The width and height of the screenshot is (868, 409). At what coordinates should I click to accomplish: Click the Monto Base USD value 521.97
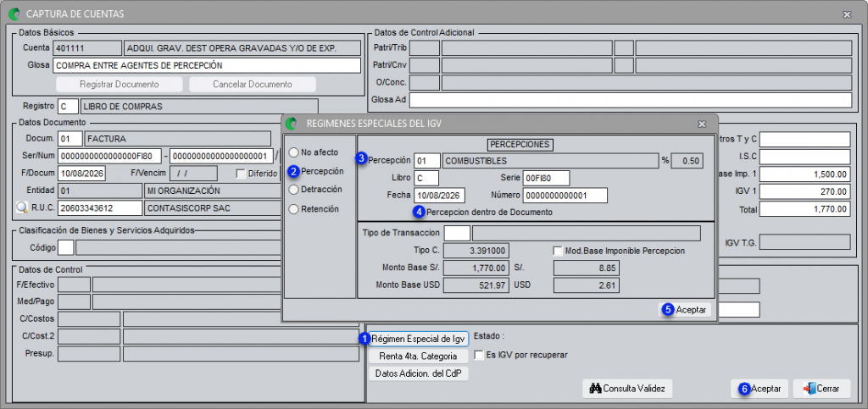tap(476, 285)
